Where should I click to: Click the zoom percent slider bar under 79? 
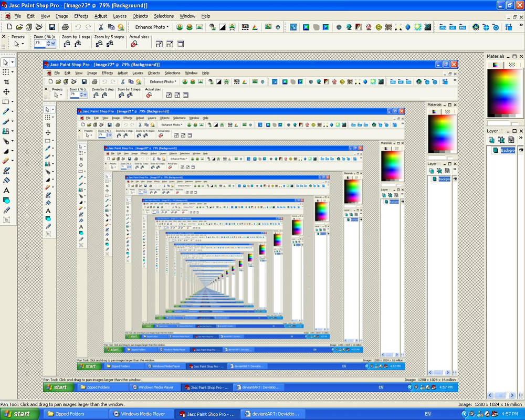click(45, 48)
